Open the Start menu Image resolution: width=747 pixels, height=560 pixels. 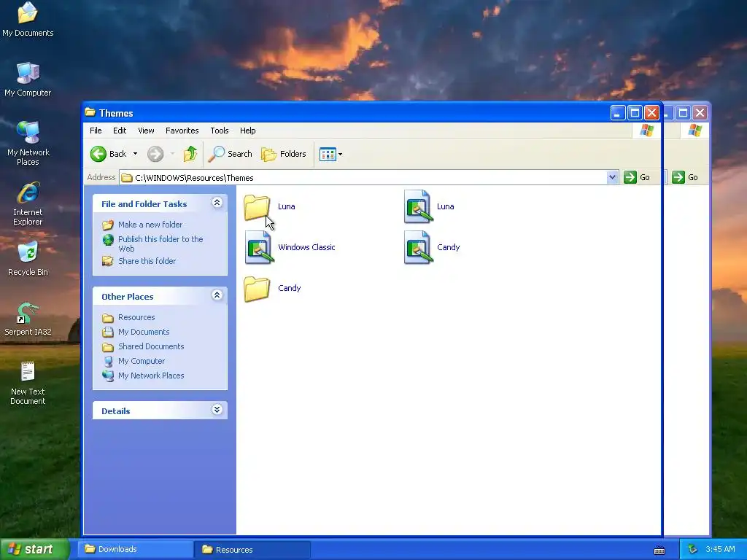pyautogui.click(x=34, y=549)
